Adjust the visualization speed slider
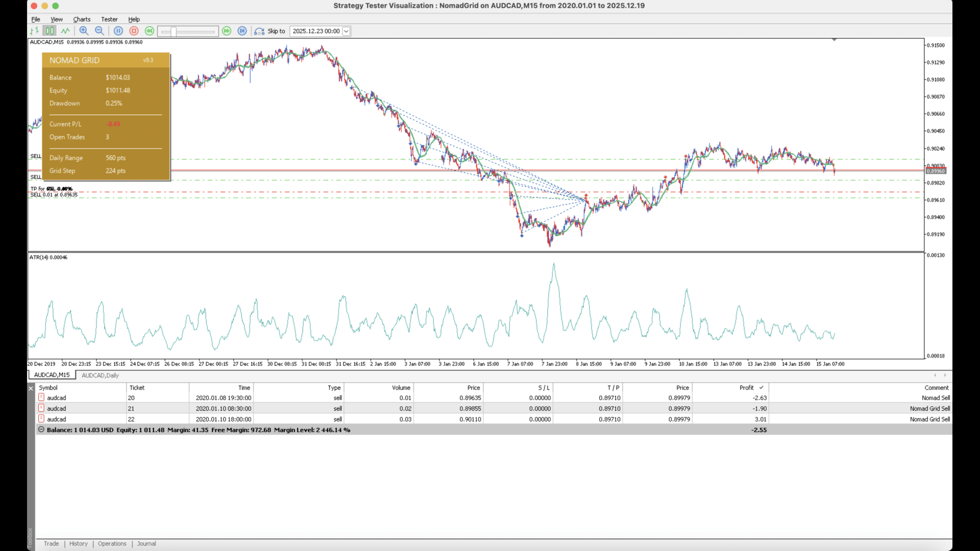The image size is (980, 551). point(174,32)
